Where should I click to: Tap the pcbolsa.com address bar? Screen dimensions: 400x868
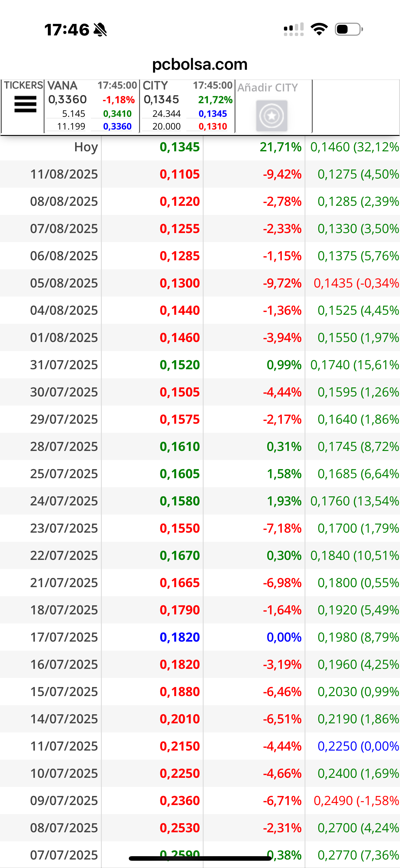pyautogui.click(x=200, y=64)
